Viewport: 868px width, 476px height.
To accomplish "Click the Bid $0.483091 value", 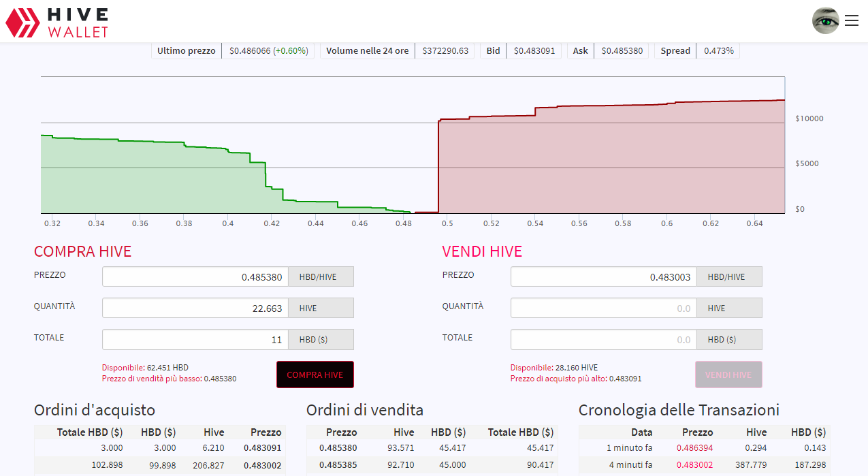I will (x=534, y=51).
